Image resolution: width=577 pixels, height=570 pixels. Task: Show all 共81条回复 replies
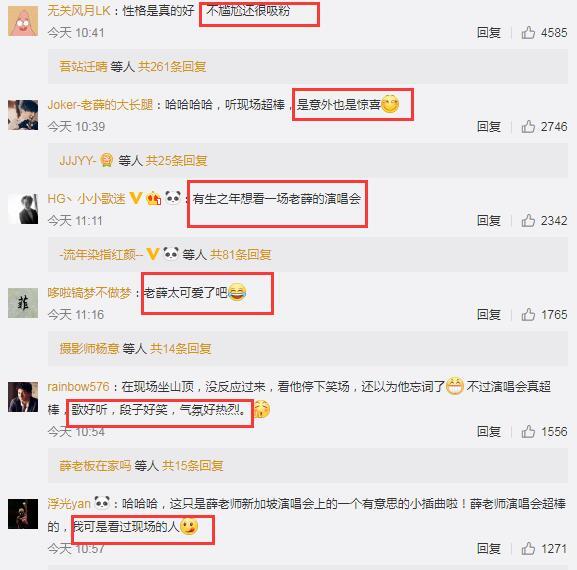[x=240, y=255]
